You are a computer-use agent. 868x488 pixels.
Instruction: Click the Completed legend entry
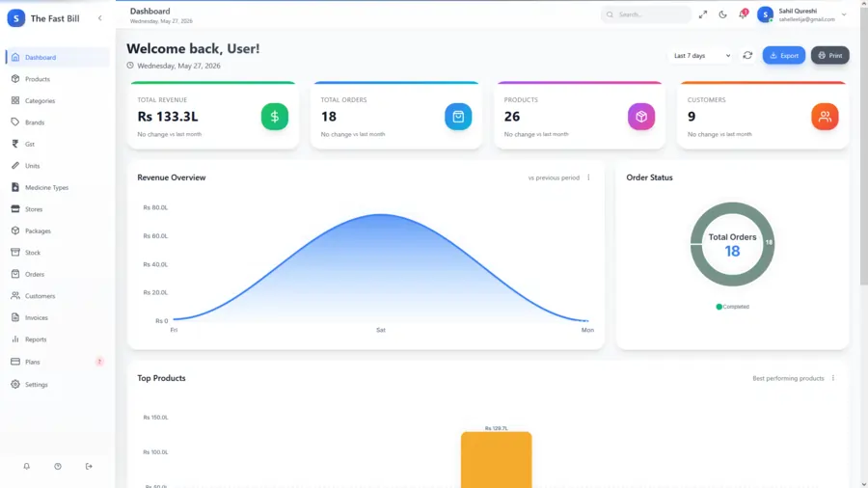(x=732, y=307)
